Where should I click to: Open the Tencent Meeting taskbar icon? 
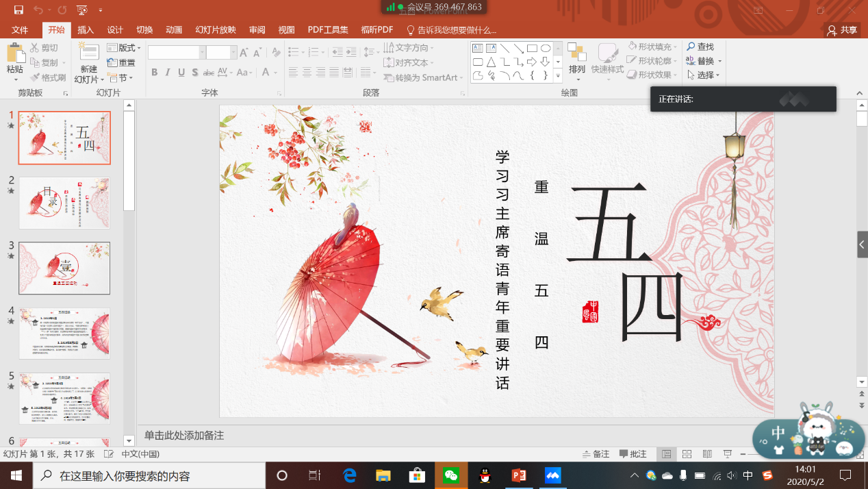(552, 475)
